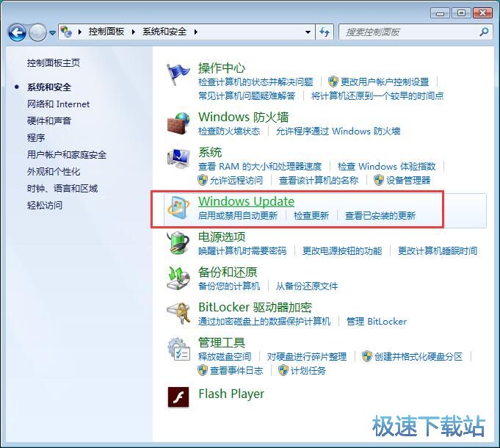Click shield icon beside 计划任务
This screenshot has width=500, height=448.
click(283, 370)
